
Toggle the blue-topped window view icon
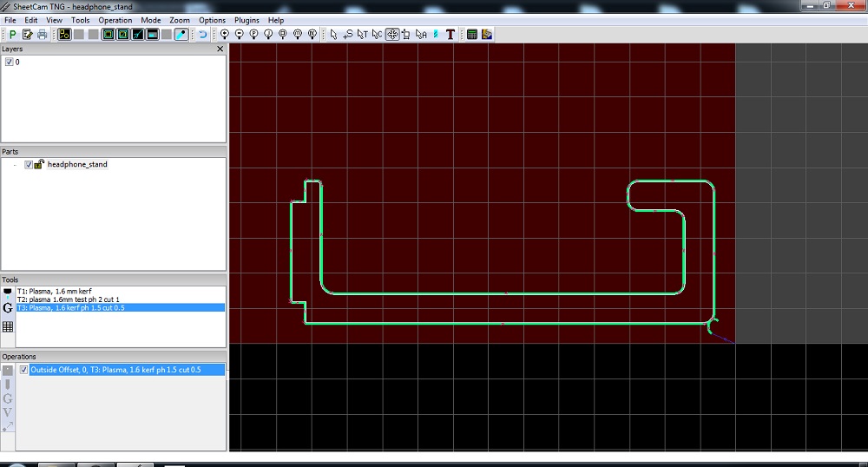[152, 35]
